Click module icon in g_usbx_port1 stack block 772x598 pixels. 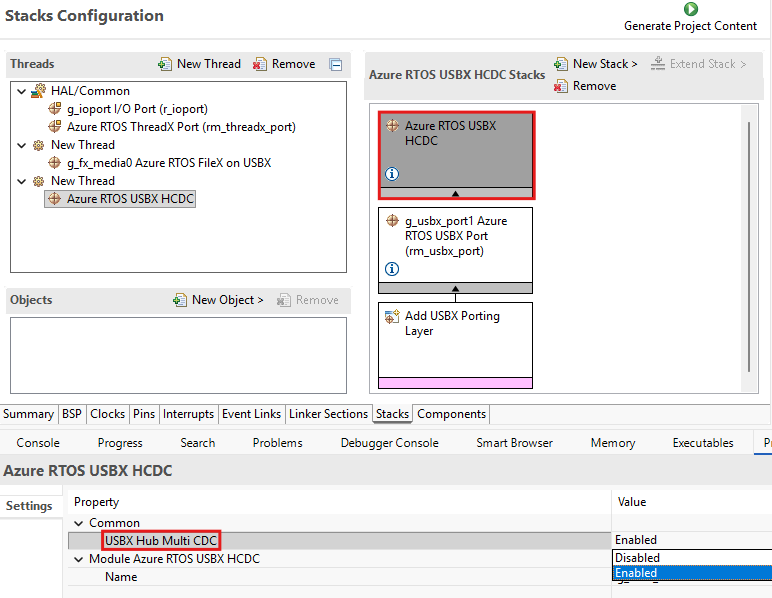coord(392,220)
